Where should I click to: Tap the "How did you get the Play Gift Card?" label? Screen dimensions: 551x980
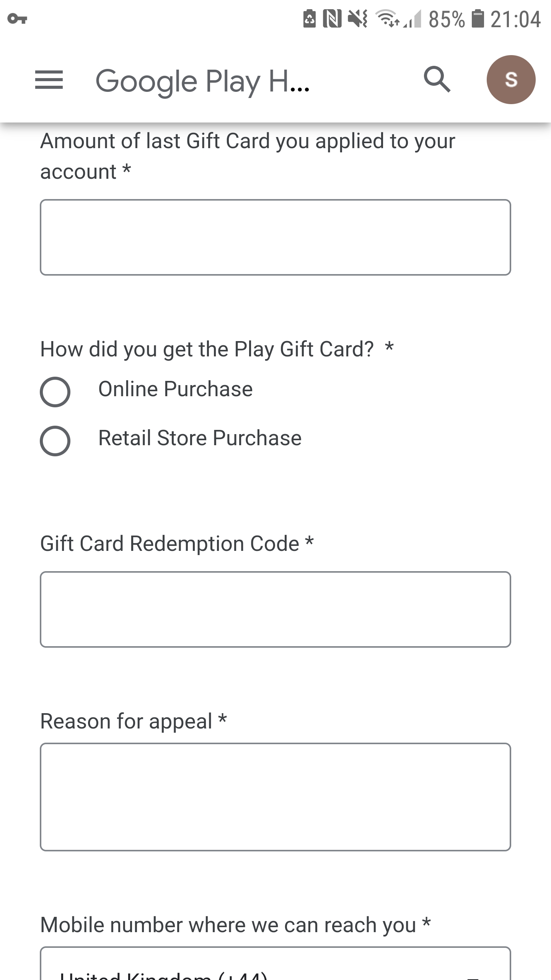pos(207,349)
